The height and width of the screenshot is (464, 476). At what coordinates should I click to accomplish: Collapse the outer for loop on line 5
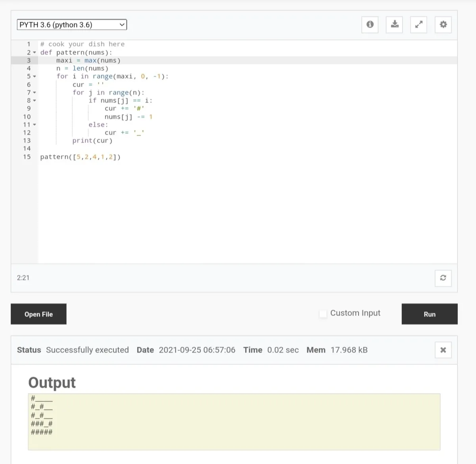click(35, 76)
